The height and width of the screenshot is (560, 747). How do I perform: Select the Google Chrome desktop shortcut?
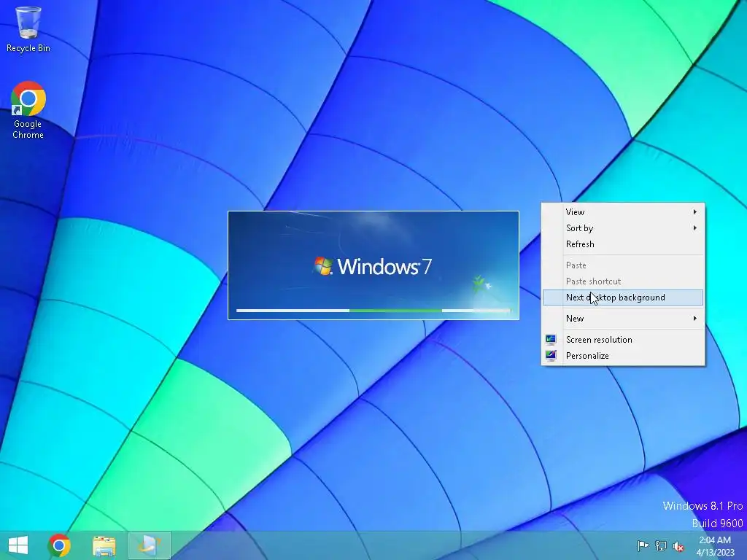pyautogui.click(x=28, y=110)
